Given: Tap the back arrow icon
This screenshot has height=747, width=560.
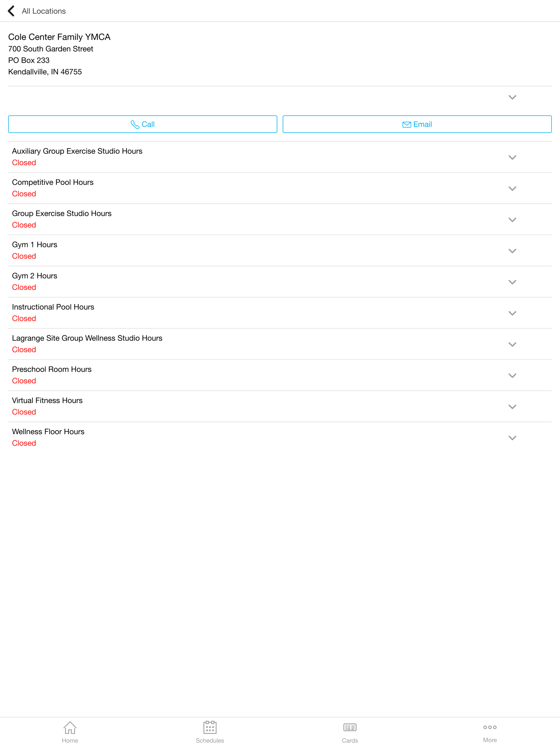Looking at the screenshot, I should 11,11.
